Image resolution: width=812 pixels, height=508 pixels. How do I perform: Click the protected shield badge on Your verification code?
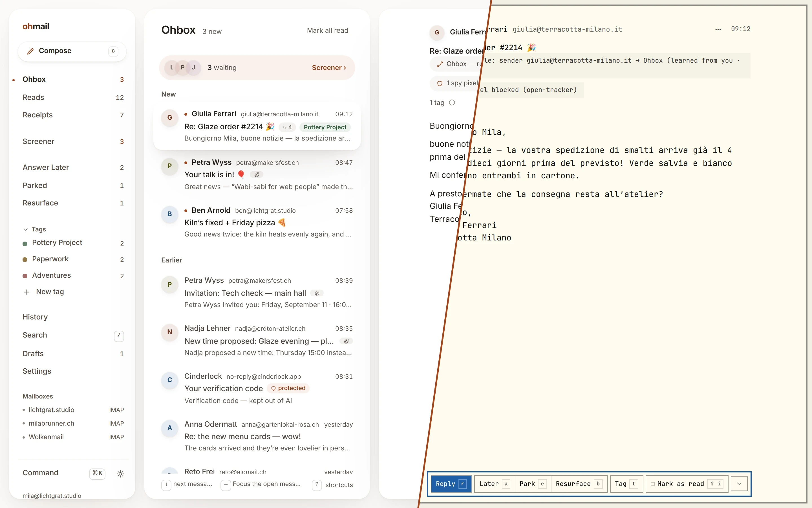(x=288, y=388)
